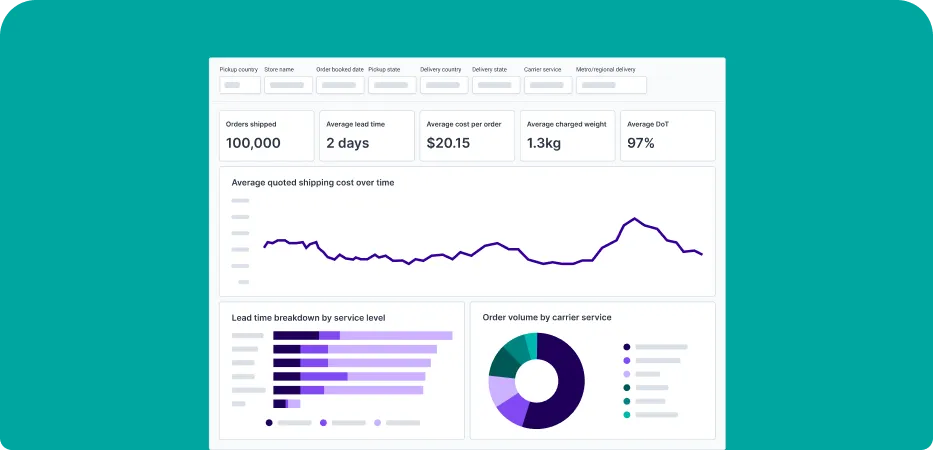Select the Average lead time card

367,136
